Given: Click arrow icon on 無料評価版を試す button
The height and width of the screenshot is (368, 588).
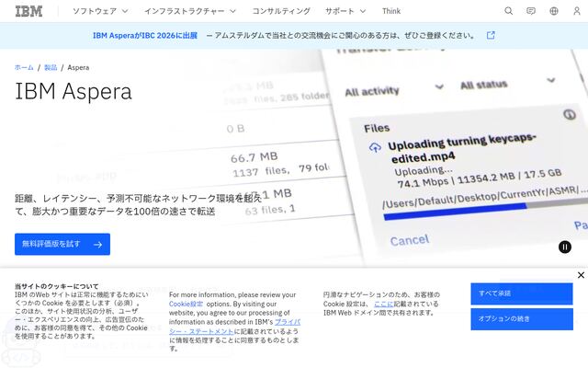Looking at the screenshot, I should point(98,245).
